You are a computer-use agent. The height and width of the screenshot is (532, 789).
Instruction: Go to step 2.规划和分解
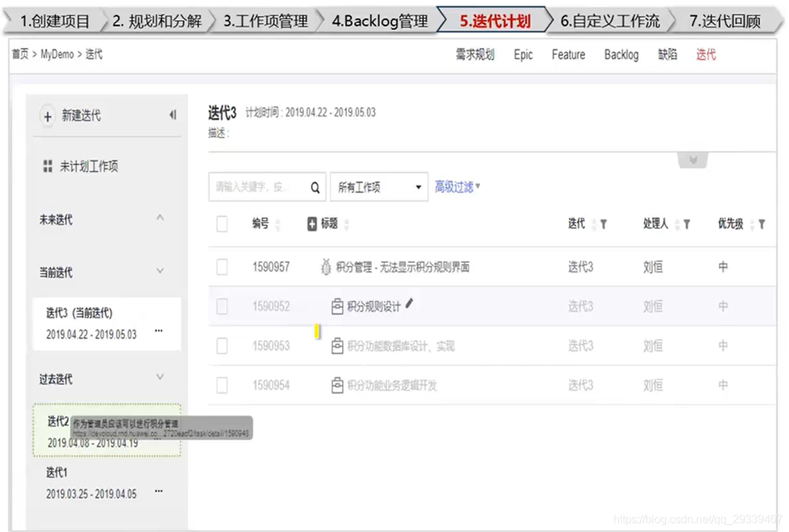pyautogui.click(x=157, y=21)
